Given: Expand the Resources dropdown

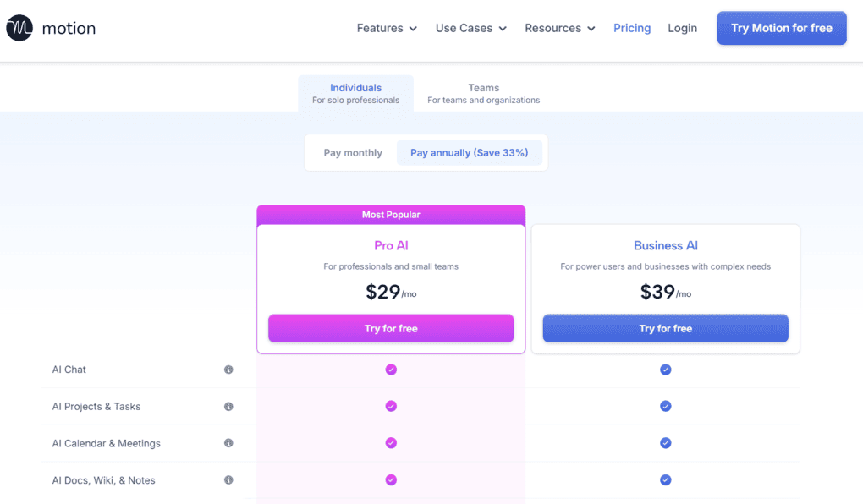Looking at the screenshot, I should click(x=558, y=28).
